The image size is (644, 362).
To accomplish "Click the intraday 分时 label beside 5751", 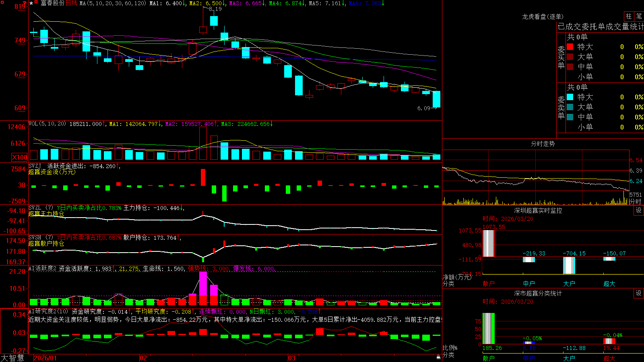I will [636, 202].
